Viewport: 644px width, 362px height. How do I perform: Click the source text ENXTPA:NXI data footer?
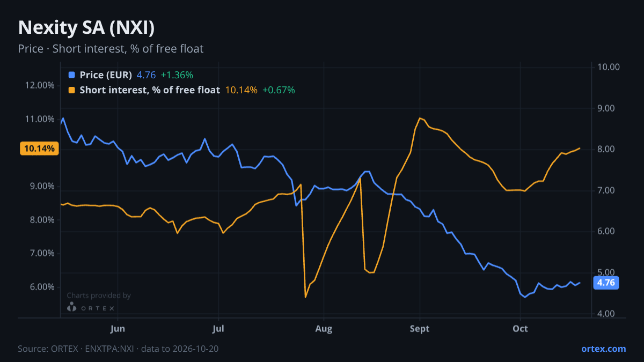click(118, 349)
